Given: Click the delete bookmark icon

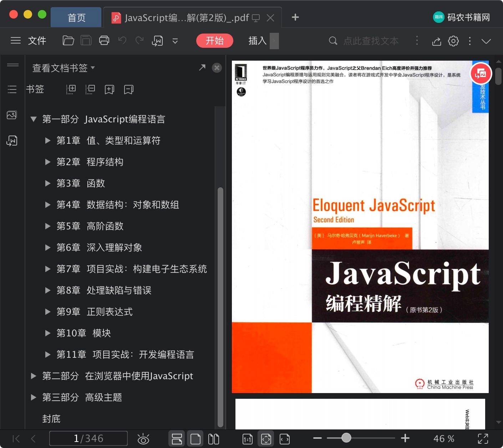Looking at the screenshot, I should coord(129,89).
